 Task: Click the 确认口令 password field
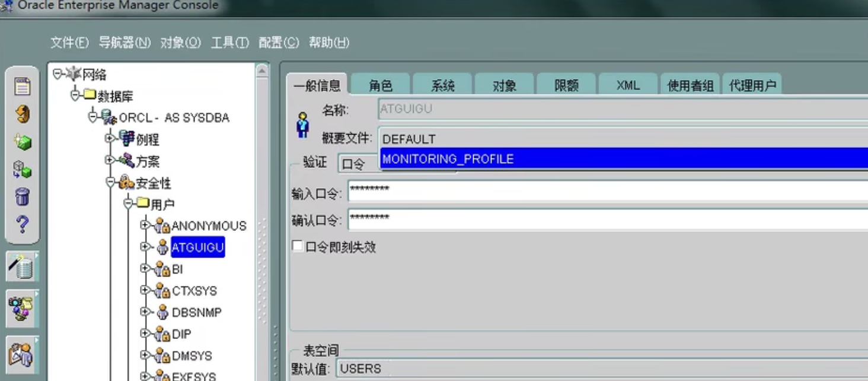pyautogui.click(x=608, y=219)
